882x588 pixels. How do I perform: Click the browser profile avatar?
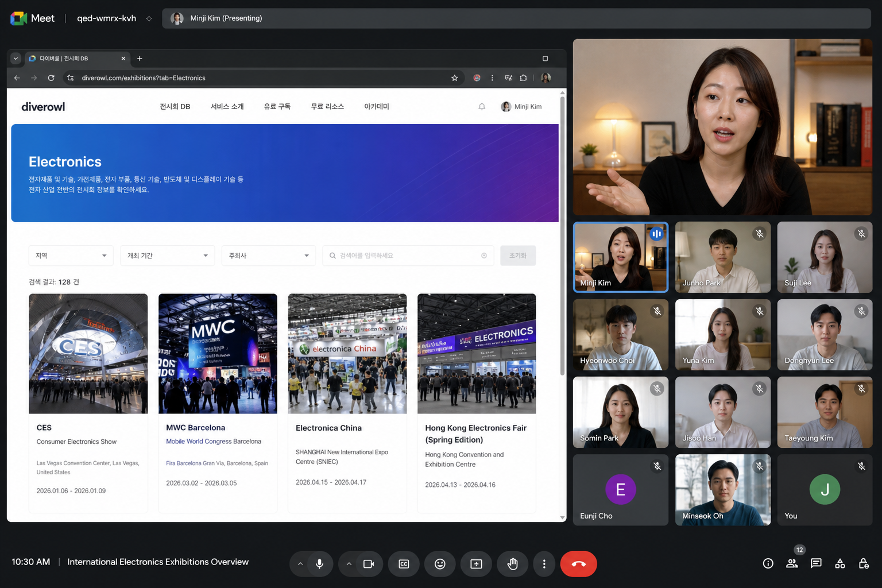[x=546, y=78]
